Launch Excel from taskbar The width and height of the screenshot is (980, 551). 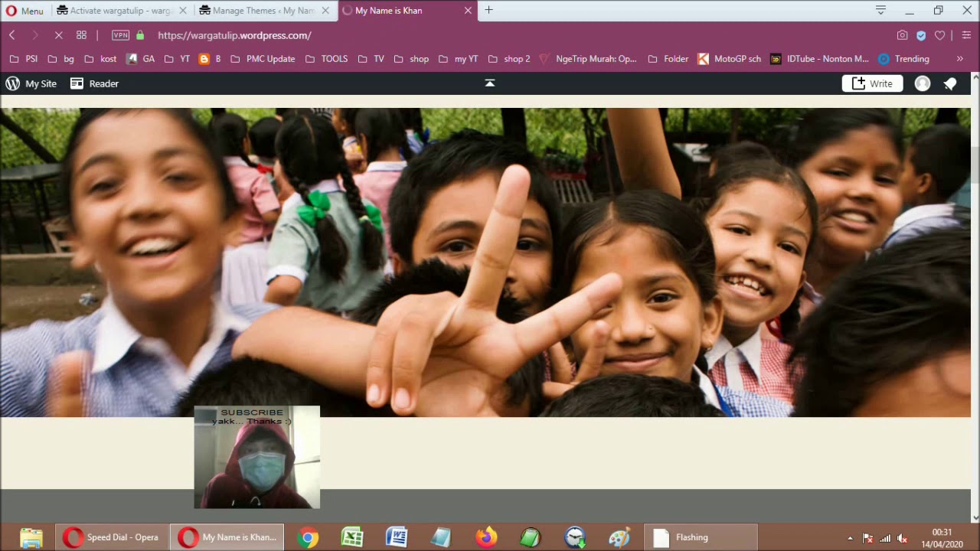(x=352, y=537)
